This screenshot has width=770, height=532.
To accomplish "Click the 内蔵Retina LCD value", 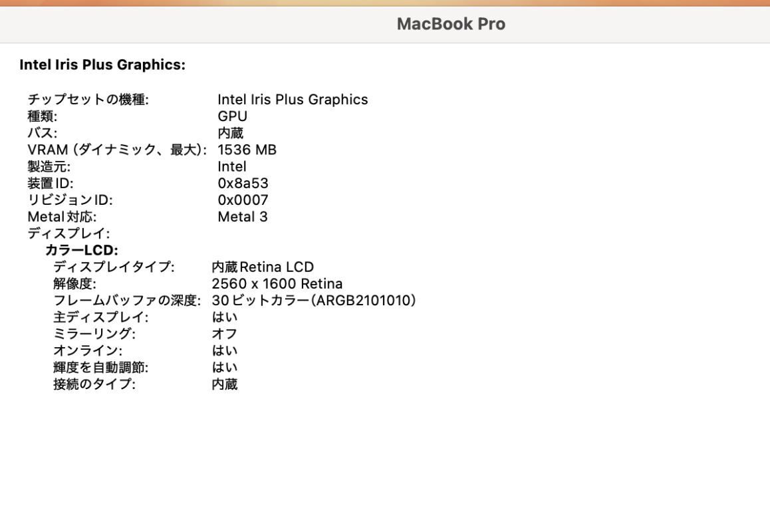I will (x=263, y=267).
